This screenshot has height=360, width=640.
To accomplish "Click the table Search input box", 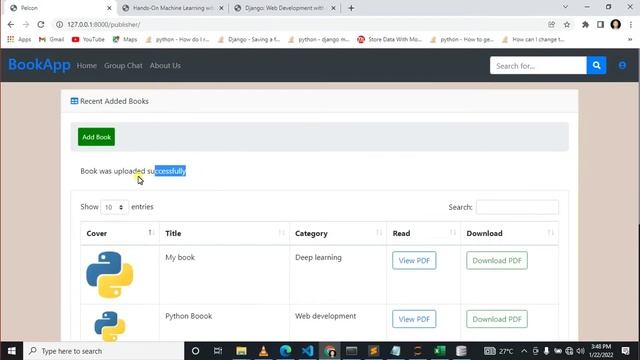I will click(x=517, y=207).
